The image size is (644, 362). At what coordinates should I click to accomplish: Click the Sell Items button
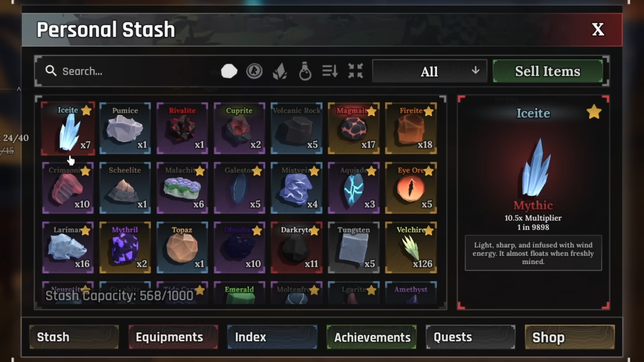tap(548, 71)
